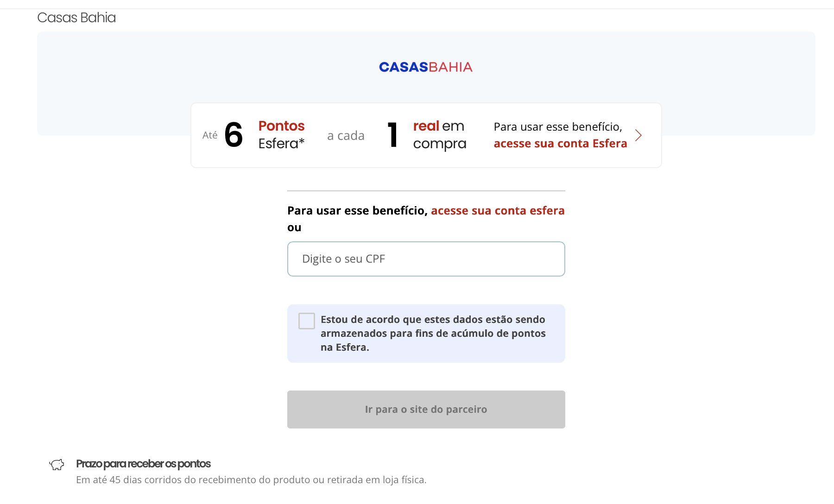Click the bold 'ou' text above CPF field
Screen dimensions: 834x504
(294, 227)
